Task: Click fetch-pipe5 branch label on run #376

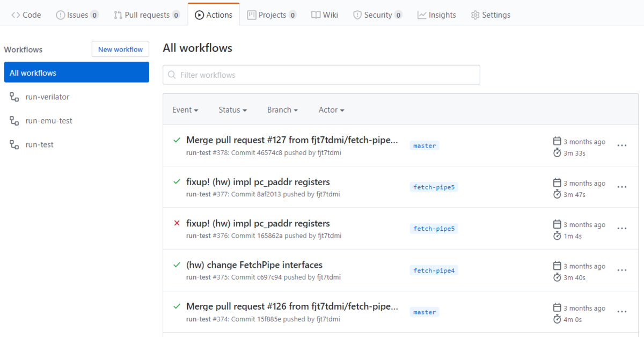Action: click(434, 229)
